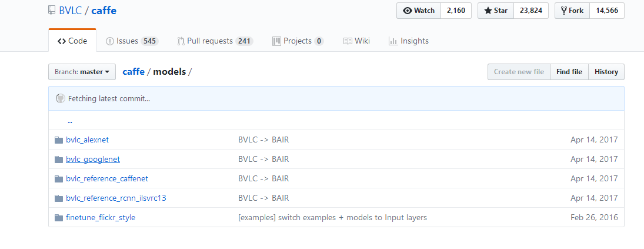The width and height of the screenshot is (644, 249).
Task: Open the Projects tab
Action: [x=298, y=41]
